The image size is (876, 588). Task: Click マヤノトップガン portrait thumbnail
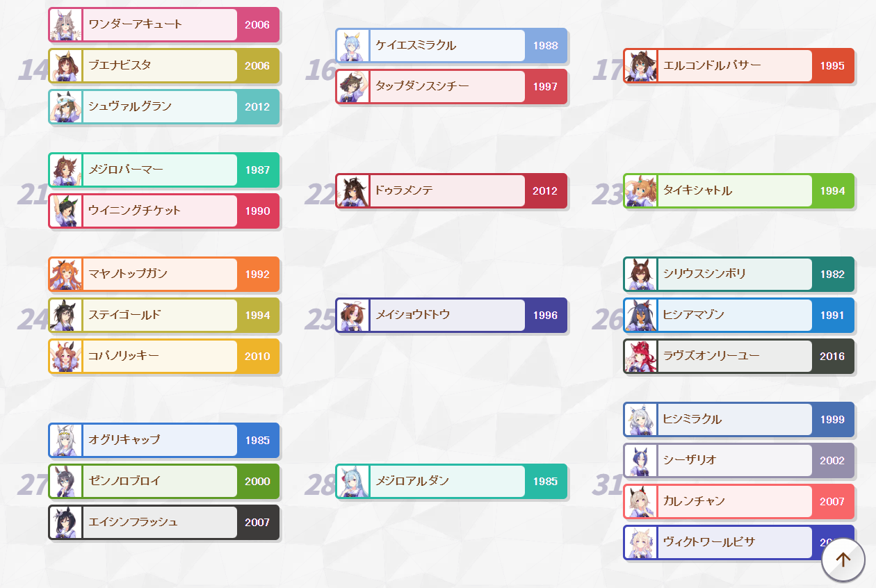point(66,275)
